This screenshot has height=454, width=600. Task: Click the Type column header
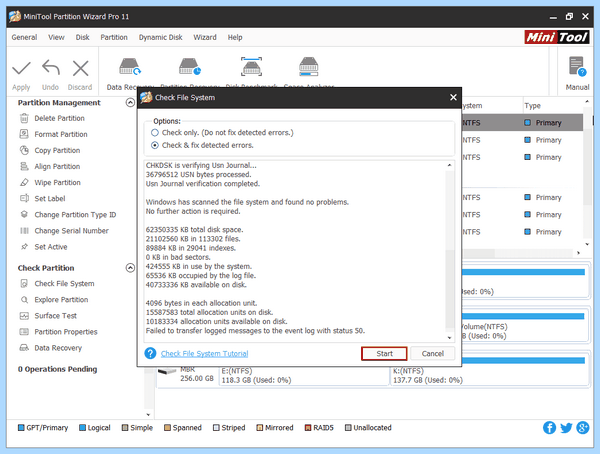[x=532, y=106]
